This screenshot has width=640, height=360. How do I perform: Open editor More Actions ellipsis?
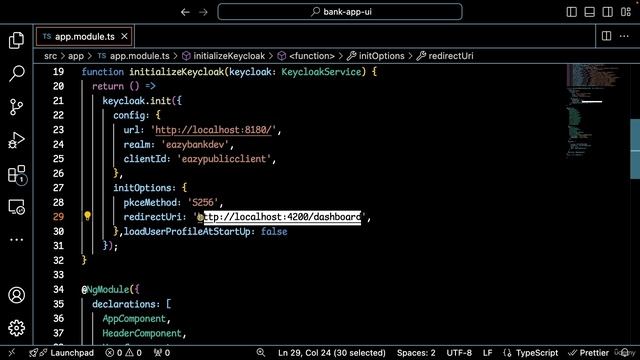(624, 36)
